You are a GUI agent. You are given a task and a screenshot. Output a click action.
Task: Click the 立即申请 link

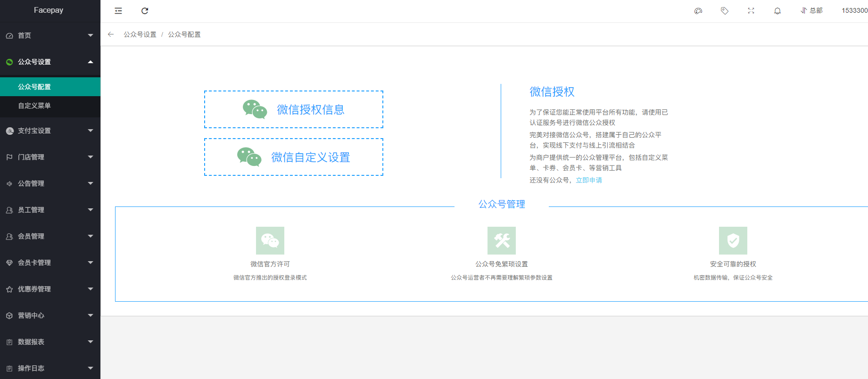coord(589,180)
